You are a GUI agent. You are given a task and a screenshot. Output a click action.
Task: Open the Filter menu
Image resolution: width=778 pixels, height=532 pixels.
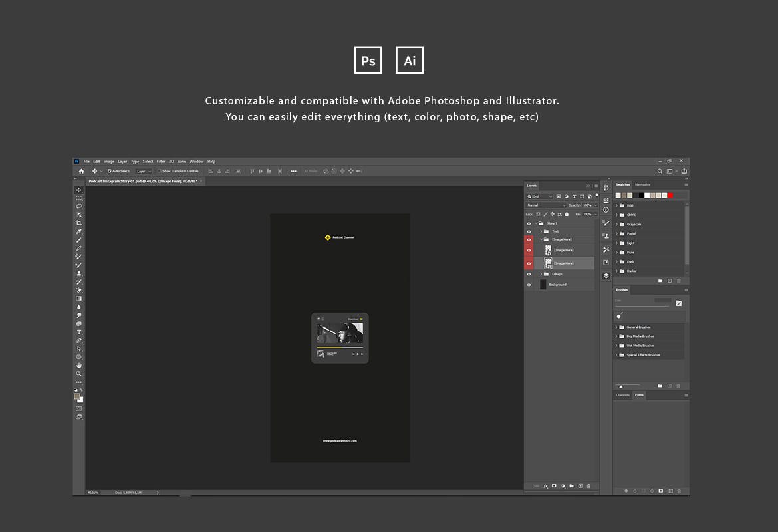161,162
